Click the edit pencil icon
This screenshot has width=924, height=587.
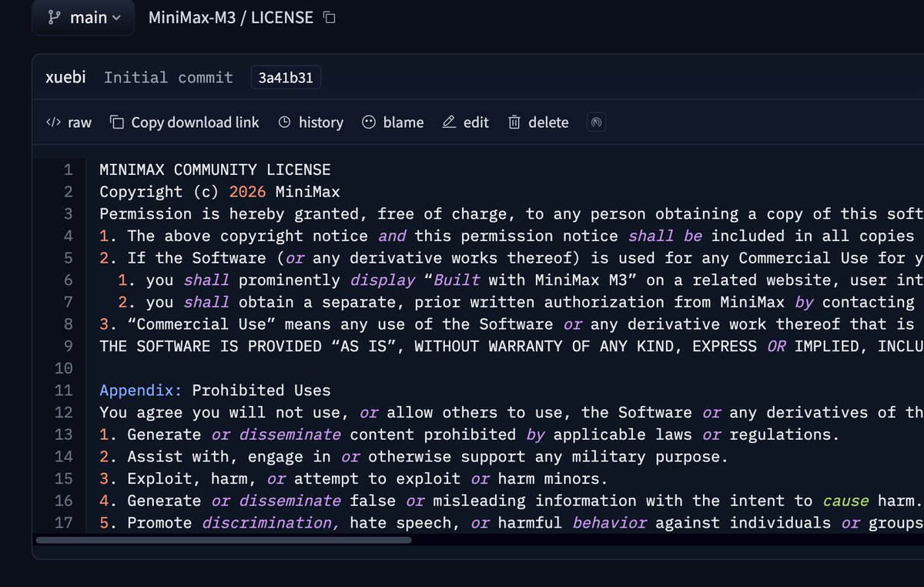[x=449, y=122]
